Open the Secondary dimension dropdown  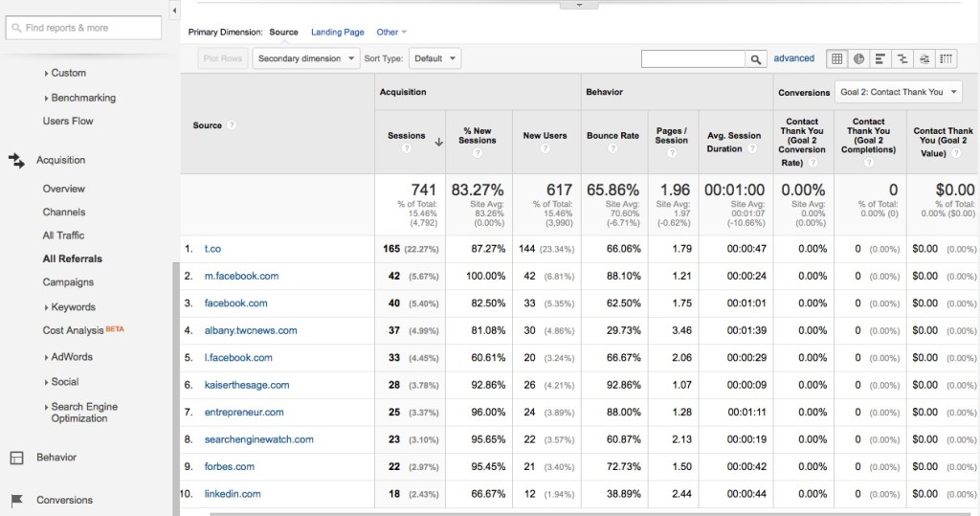pyautogui.click(x=306, y=58)
